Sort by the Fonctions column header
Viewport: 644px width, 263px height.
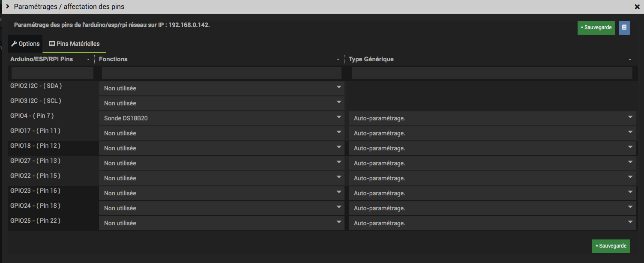(113, 59)
